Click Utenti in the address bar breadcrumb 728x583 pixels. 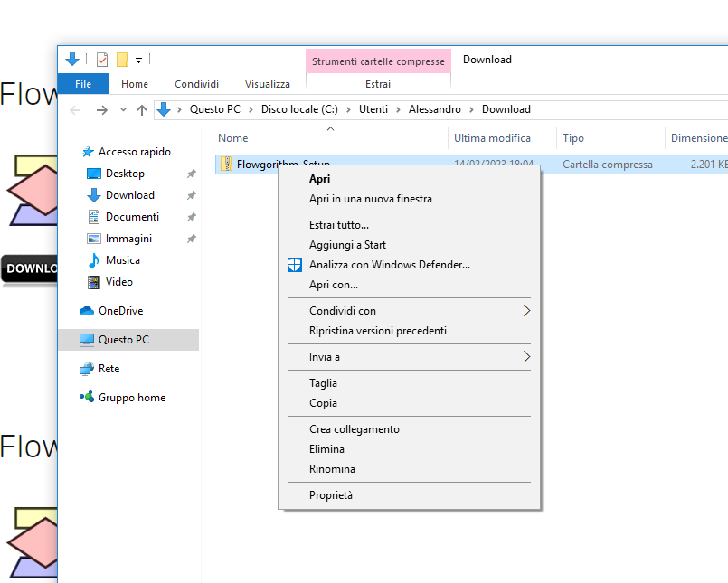coord(373,109)
